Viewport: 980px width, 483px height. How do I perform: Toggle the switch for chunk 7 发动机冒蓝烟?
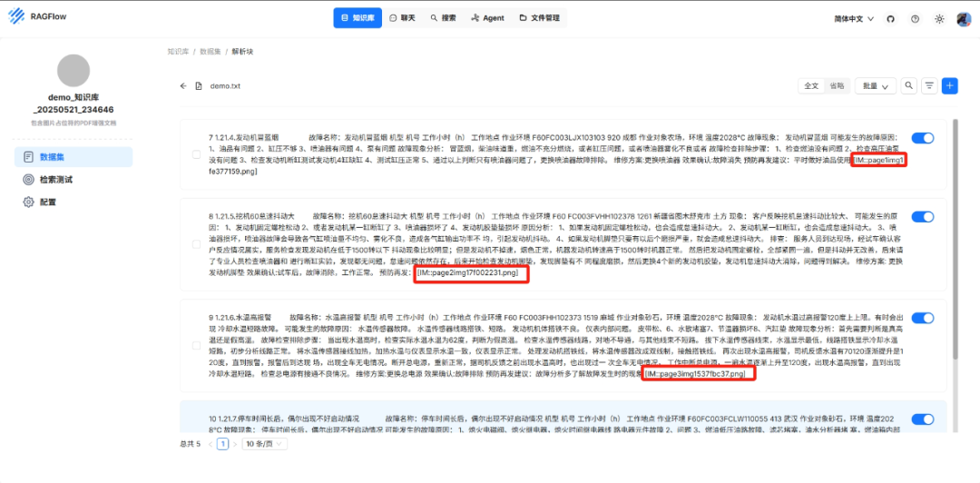[x=923, y=138]
